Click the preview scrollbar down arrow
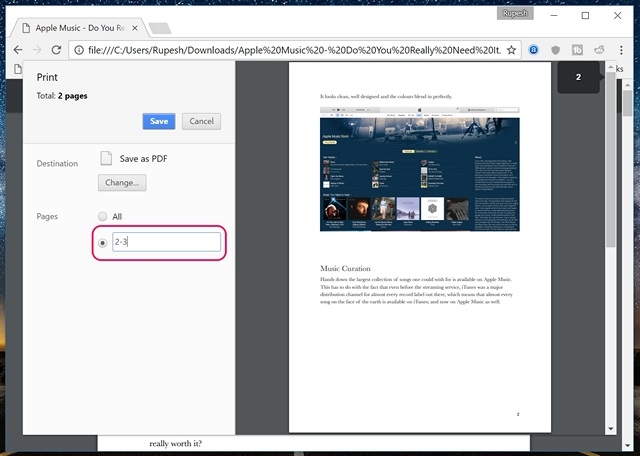Image resolution: width=640 pixels, height=456 pixels. click(611, 428)
